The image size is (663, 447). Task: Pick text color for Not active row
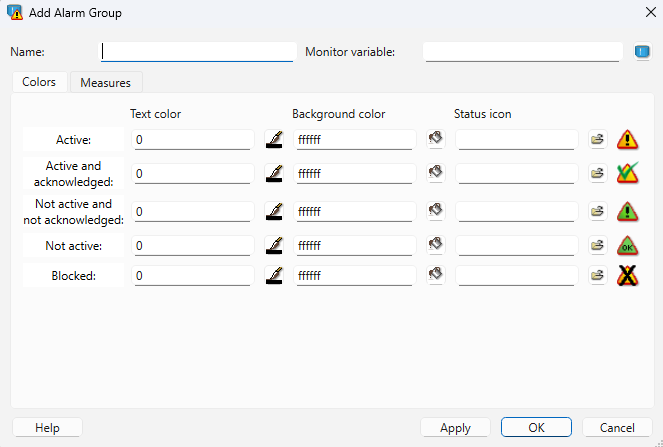(274, 245)
